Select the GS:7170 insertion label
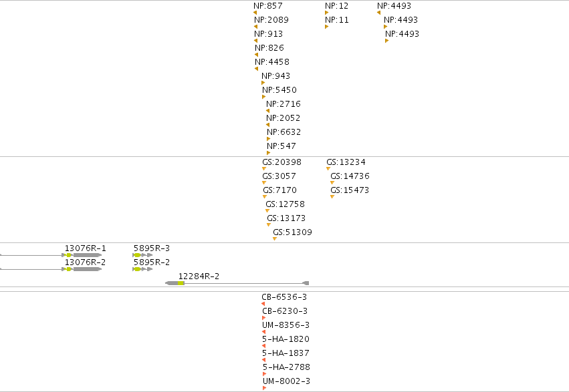 (x=279, y=190)
